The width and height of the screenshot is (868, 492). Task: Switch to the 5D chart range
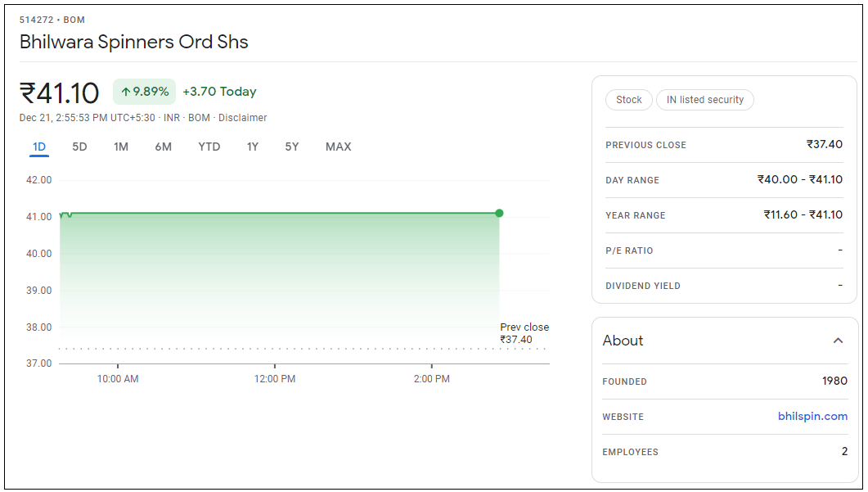click(x=79, y=147)
